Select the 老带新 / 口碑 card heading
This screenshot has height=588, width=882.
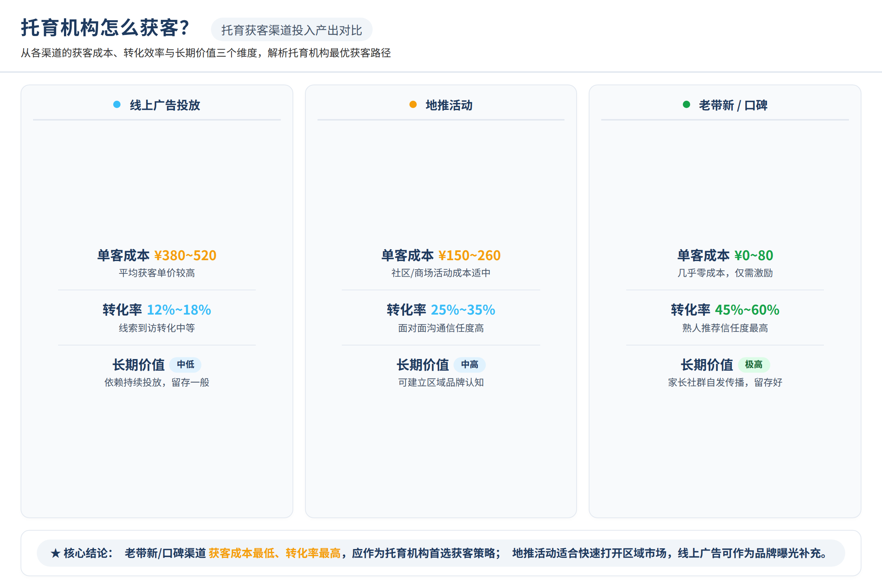733,105
